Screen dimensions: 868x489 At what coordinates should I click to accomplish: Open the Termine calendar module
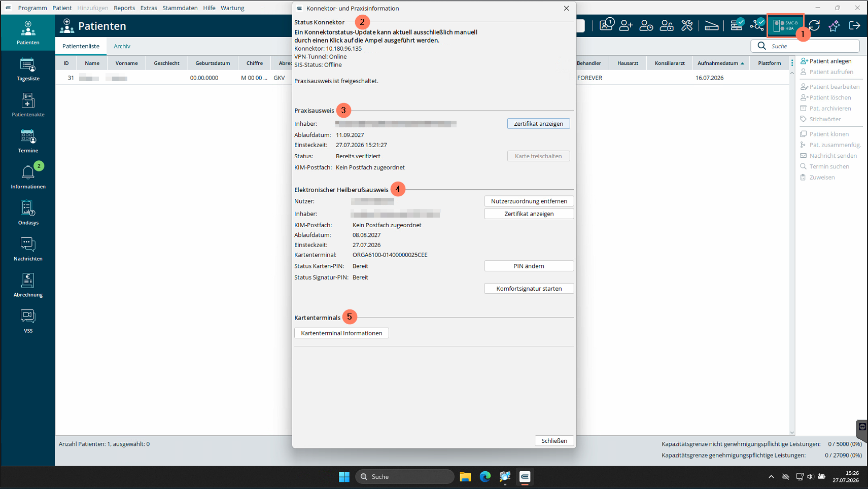[x=28, y=141]
